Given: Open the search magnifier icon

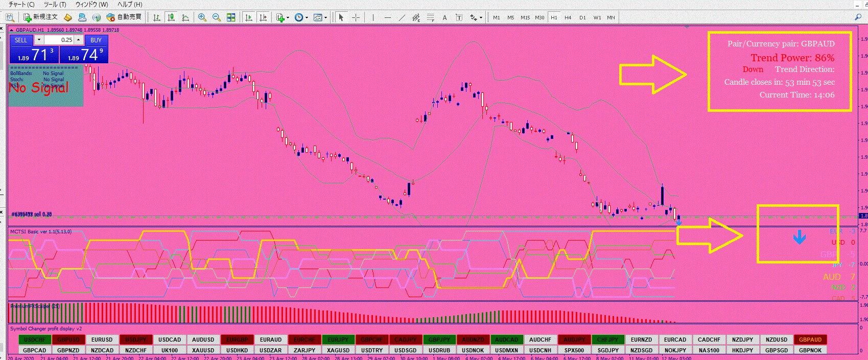Looking at the screenshot, I should pyautogui.click(x=858, y=17).
